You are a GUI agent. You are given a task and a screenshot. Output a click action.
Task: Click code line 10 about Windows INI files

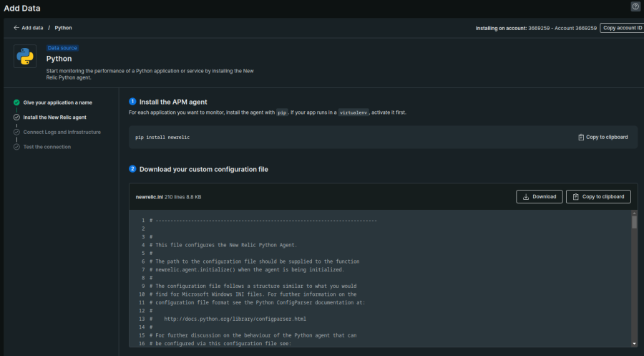pyautogui.click(x=253, y=294)
